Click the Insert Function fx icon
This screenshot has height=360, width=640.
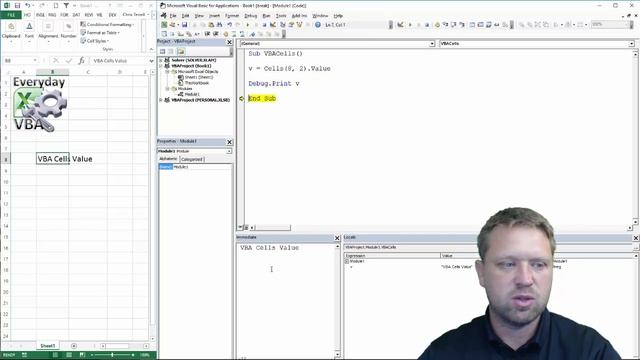pyautogui.click(x=82, y=60)
